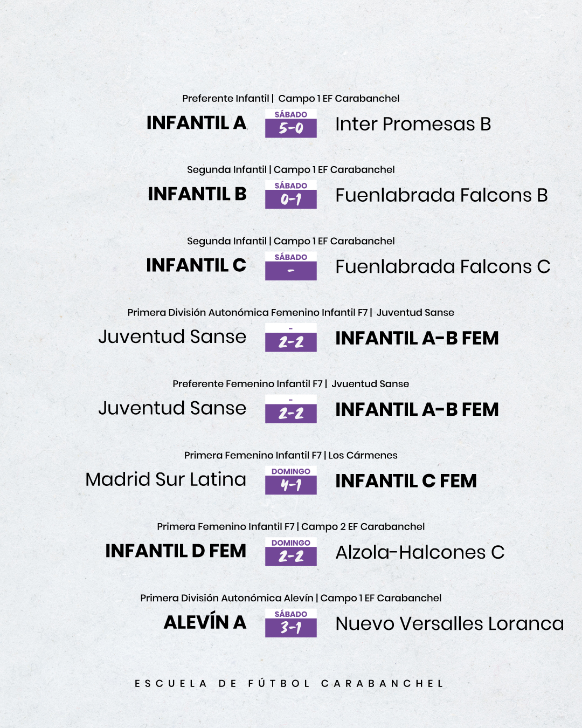Open Fuenlabrada Falcons B team name
This screenshot has height=728, width=582.
pos(441,195)
